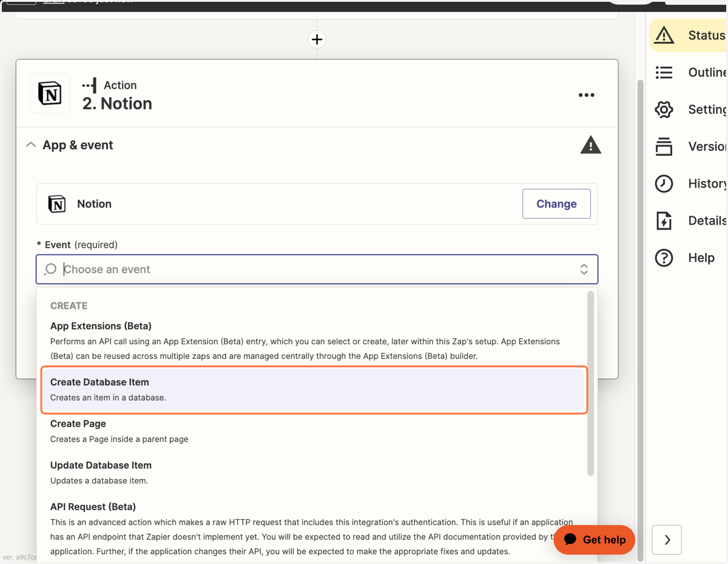Image resolution: width=728 pixels, height=564 pixels.
Task: Expand the sidebar with arrow button
Action: click(x=667, y=540)
